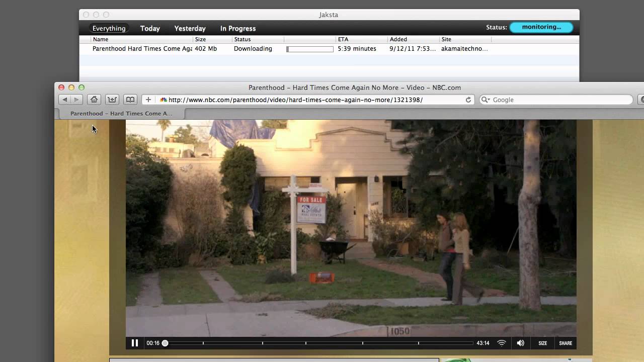Screen dimensions: 644x362
Task: Open the video quality signal icon
Action: (x=502, y=343)
